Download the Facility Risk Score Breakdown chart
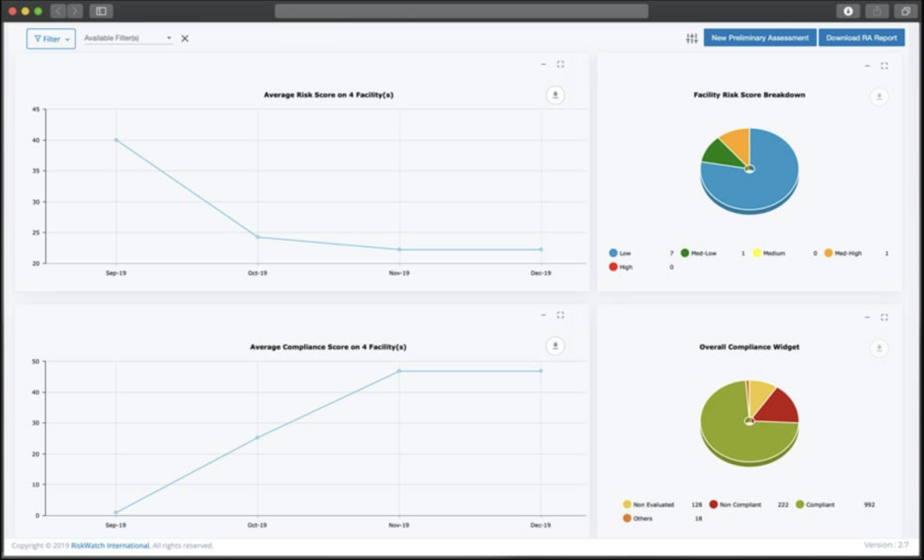Viewport: 924px width, 560px height. coord(879,96)
